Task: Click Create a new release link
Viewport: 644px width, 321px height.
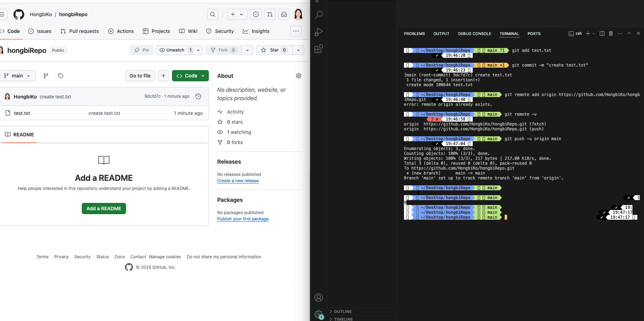Action: pyautogui.click(x=238, y=181)
